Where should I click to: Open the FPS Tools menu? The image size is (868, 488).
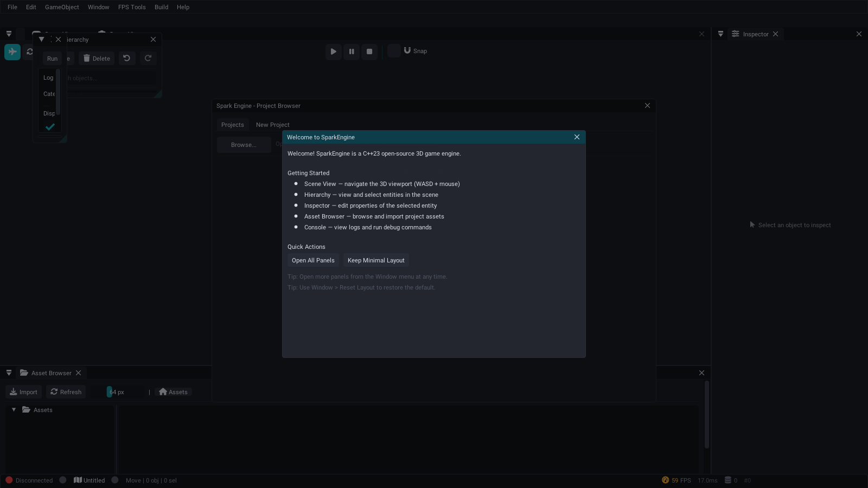click(132, 7)
